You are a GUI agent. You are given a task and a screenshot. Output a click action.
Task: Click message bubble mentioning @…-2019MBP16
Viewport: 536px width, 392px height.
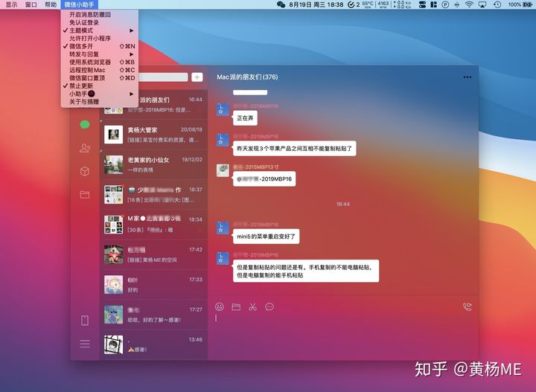(264, 179)
